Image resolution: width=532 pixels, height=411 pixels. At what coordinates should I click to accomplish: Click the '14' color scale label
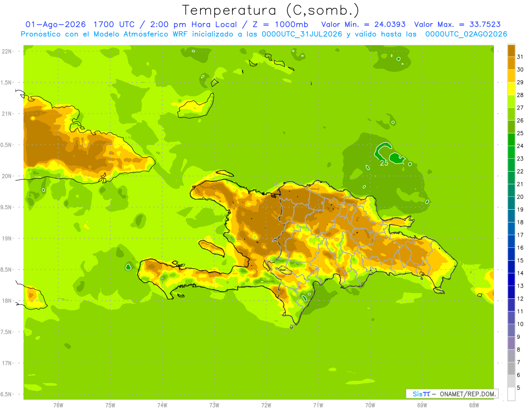520,273
